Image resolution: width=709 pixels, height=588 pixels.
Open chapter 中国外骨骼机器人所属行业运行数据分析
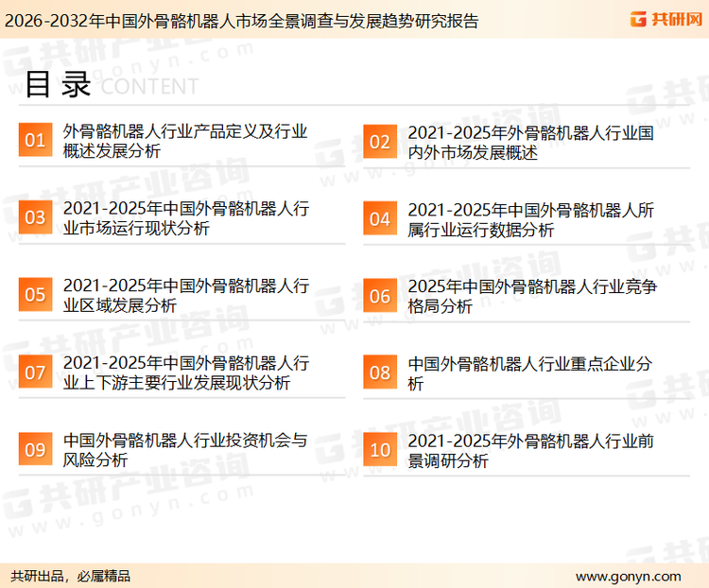pos(531,220)
